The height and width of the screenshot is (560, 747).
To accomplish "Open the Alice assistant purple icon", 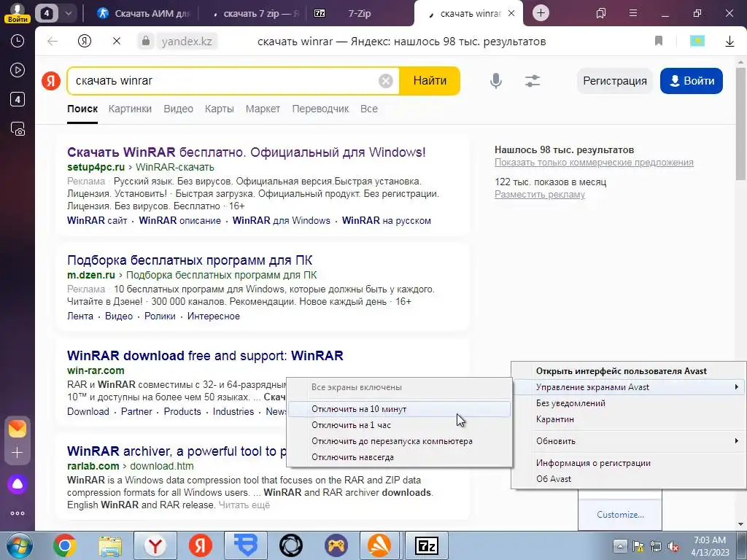I will tap(18, 484).
